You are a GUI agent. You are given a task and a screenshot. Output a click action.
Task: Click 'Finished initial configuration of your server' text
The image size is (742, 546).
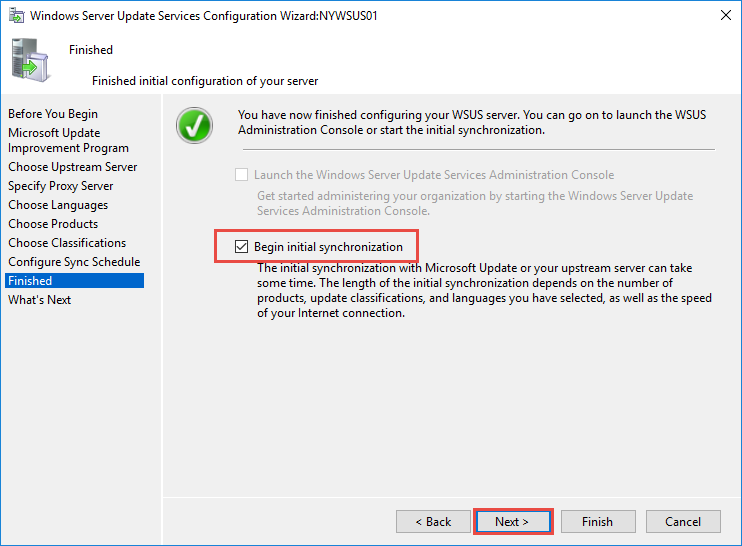pyautogui.click(x=205, y=81)
